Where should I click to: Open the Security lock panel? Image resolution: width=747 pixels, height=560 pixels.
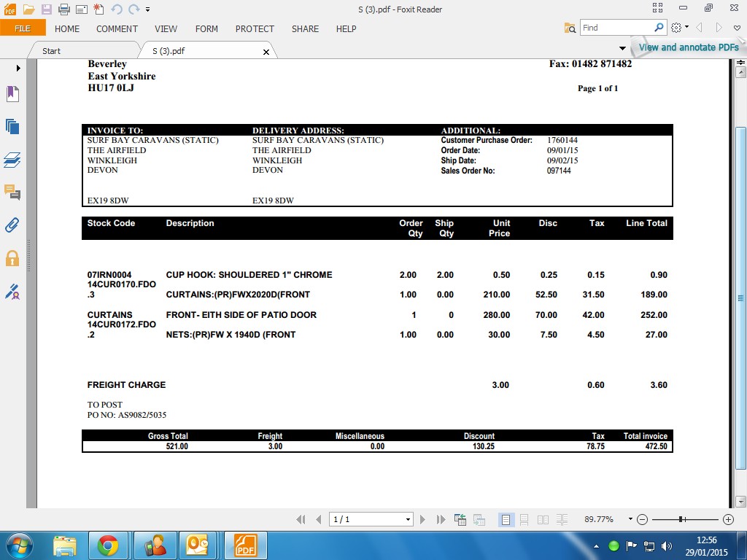click(12, 258)
